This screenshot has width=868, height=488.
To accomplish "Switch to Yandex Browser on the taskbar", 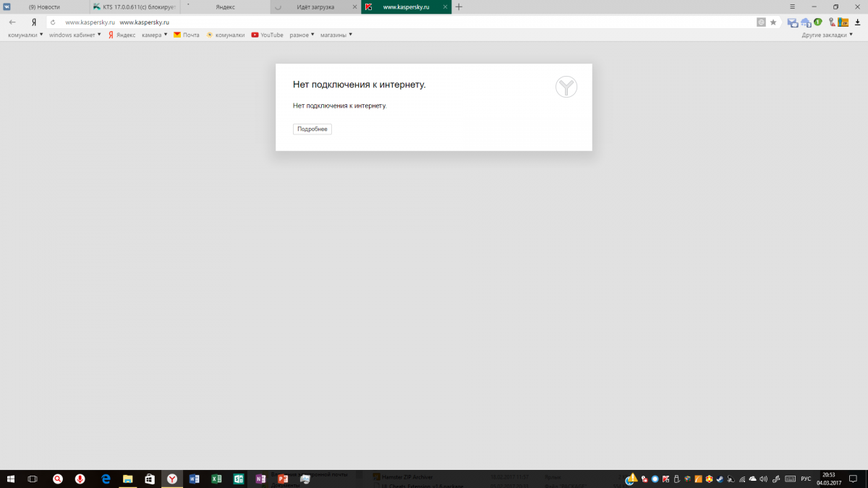I will pyautogui.click(x=172, y=479).
